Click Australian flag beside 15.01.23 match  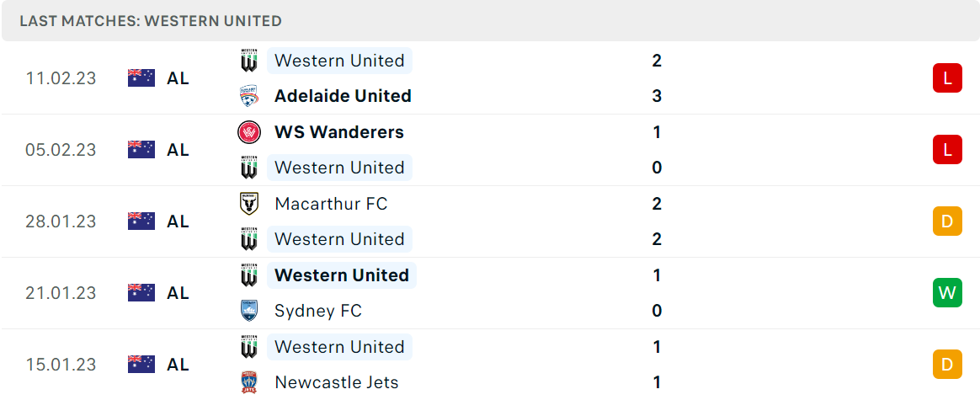(141, 365)
